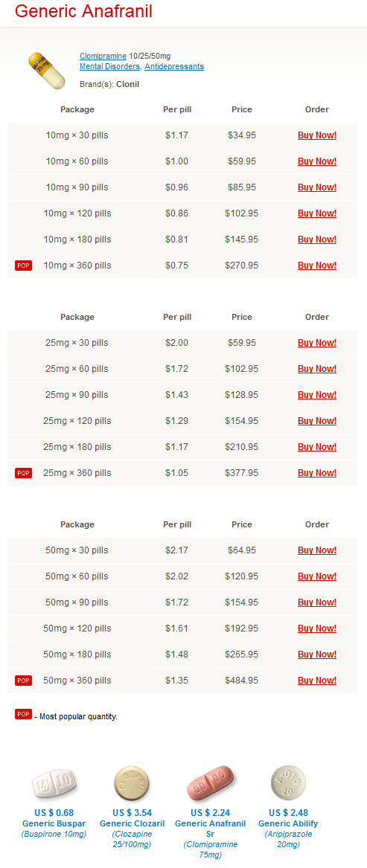Open the round Abilify pill image
This screenshot has width=367, height=868.
[288, 783]
